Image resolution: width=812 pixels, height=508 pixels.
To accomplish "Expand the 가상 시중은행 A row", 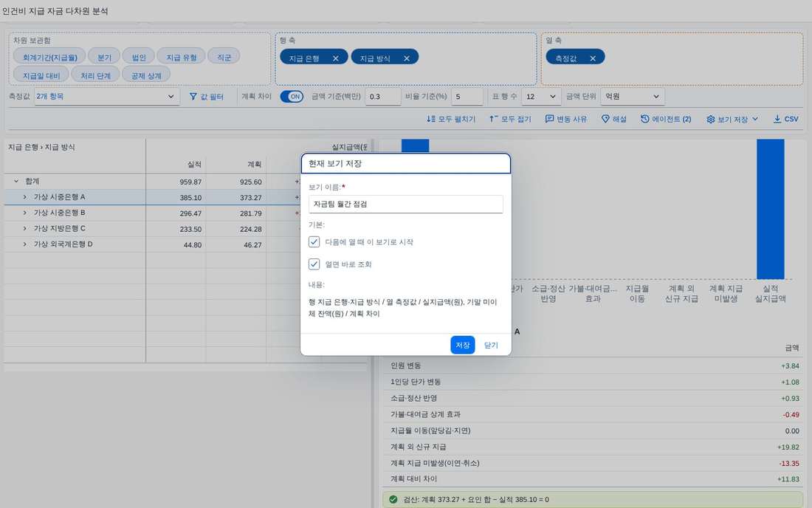I will coord(24,197).
